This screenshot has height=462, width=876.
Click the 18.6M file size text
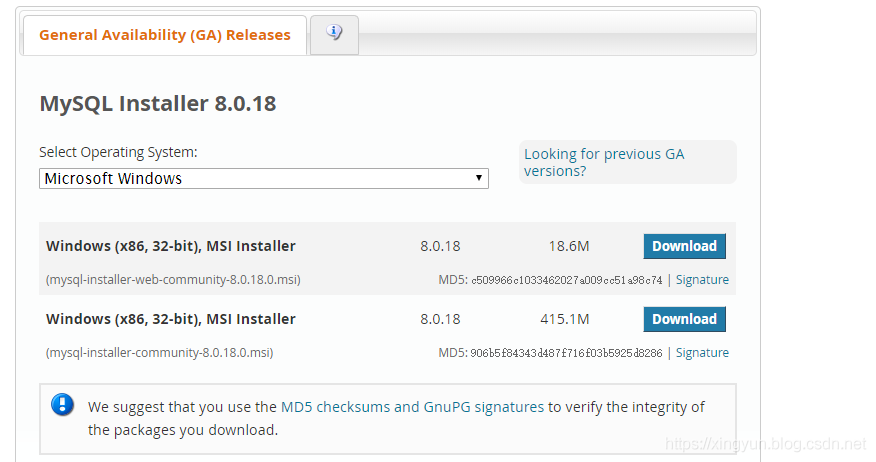click(569, 246)
